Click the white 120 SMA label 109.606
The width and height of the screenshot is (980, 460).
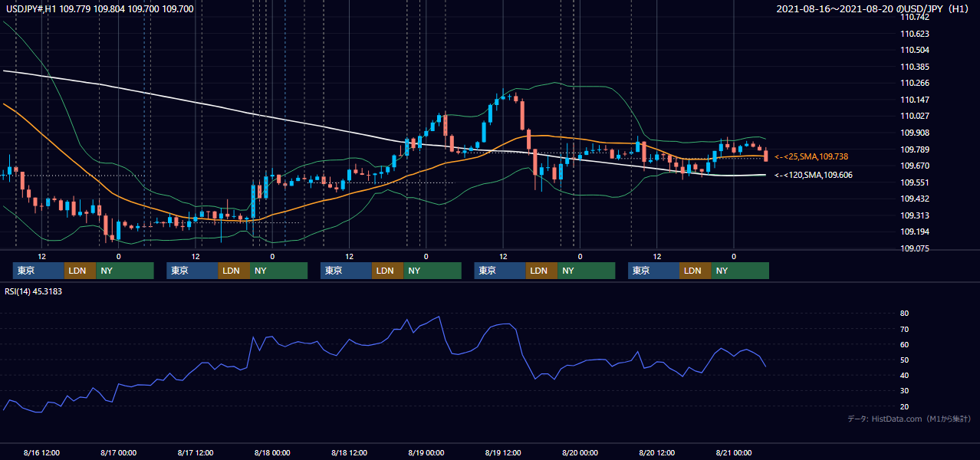(x=814, y=176)
